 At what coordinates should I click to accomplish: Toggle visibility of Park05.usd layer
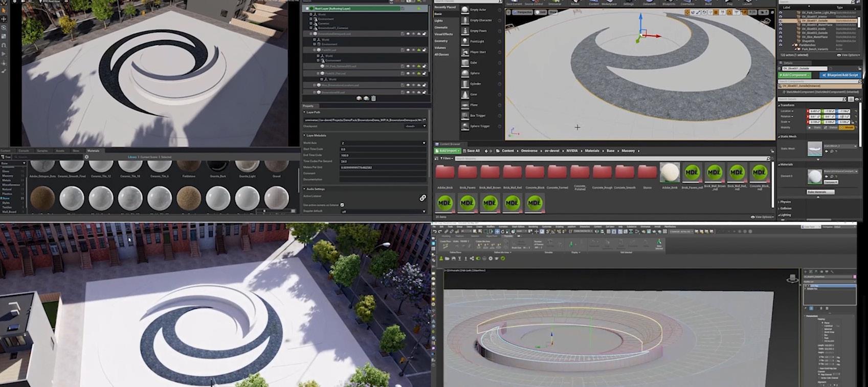coord(408,50)
